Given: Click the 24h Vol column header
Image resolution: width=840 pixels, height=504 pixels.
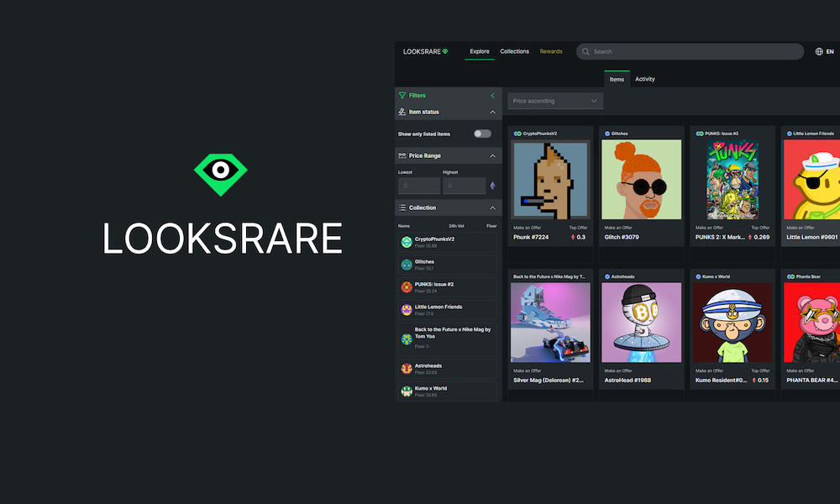Looking at the screenshot, I should [456, 226].
